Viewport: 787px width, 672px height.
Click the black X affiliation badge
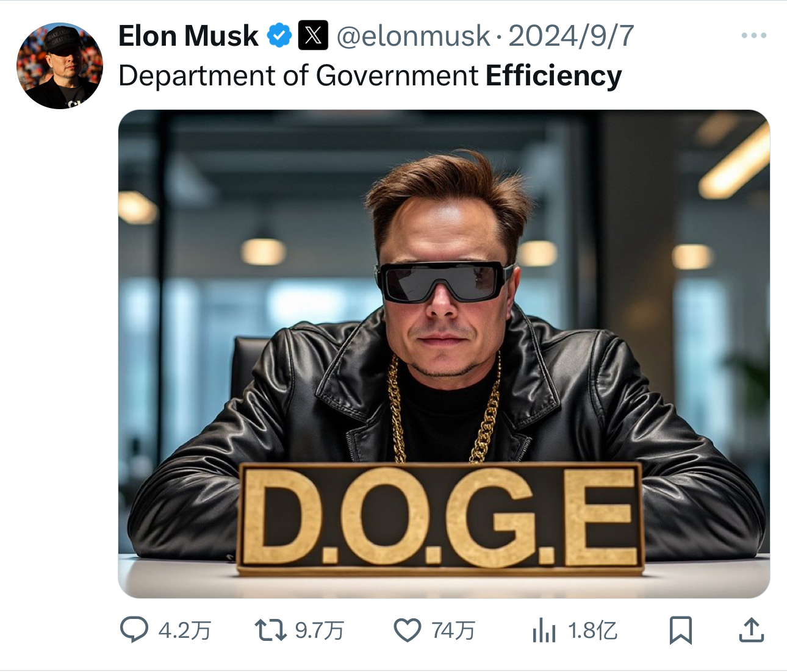click(313, 35)
